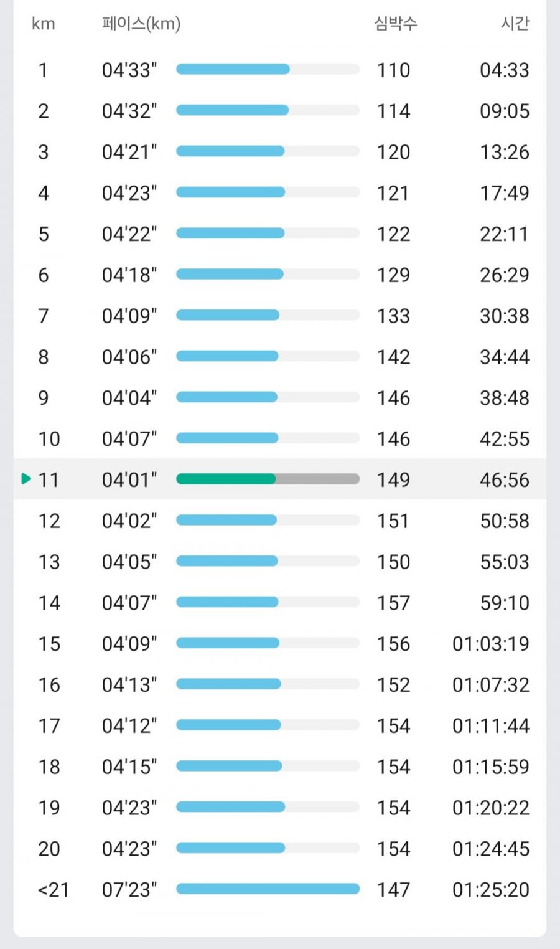Select the km 9 row with pace 04'04"

280,397
